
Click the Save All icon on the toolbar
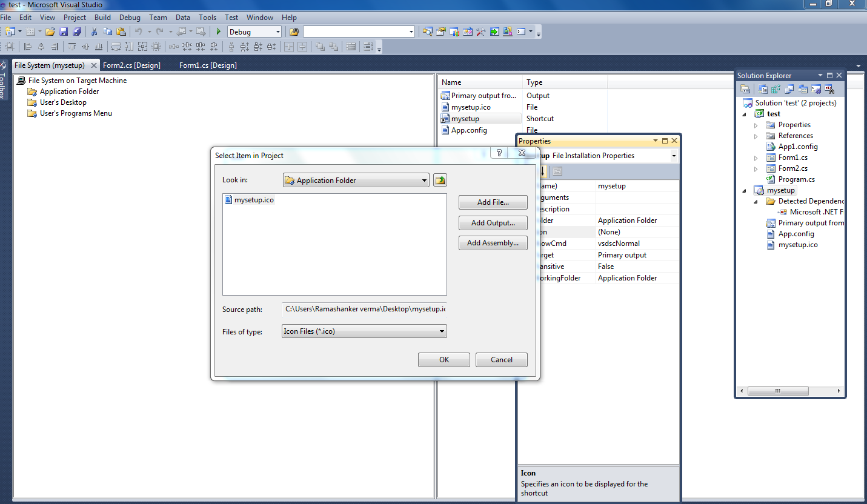tap(76, 31)
